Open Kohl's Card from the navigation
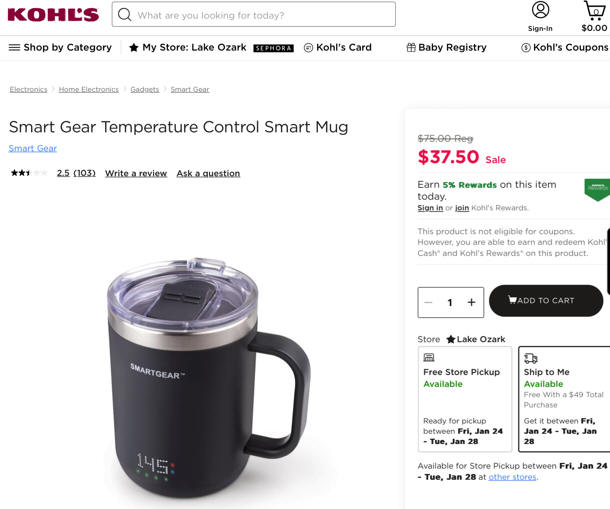This screenshot has width=610, height=509. (338, 47)
